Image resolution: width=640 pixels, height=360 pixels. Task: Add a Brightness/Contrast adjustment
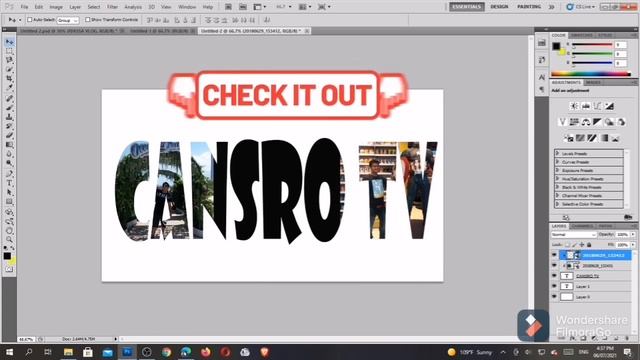pos(574,106)
